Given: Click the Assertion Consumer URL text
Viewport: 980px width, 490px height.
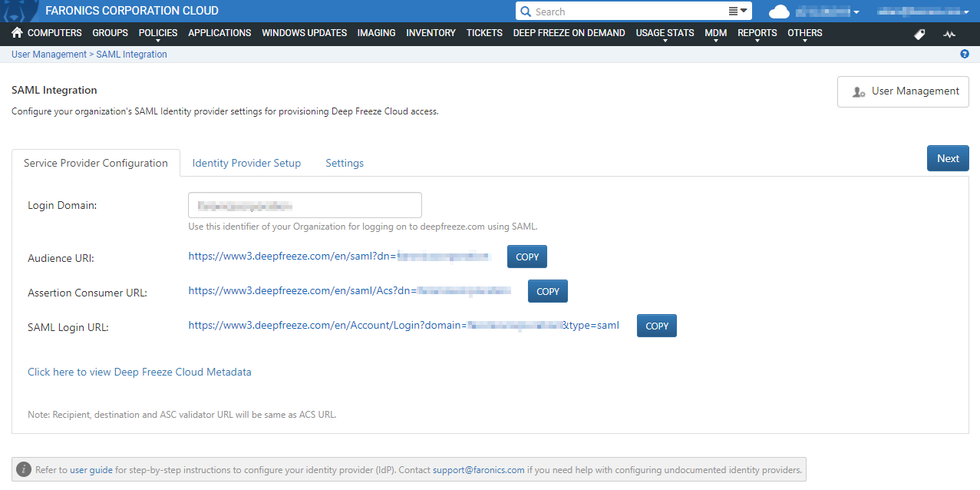Looking at the screenshot, I should 350,291.
